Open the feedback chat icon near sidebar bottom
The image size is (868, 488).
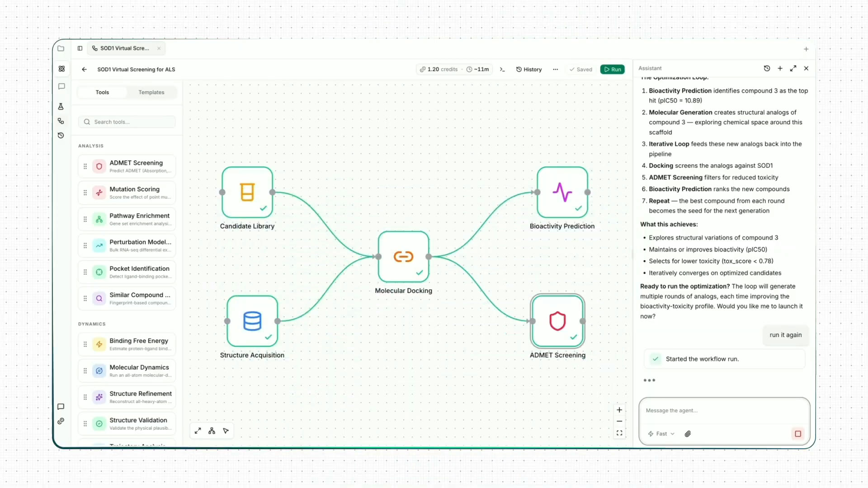tap(61, 407)
